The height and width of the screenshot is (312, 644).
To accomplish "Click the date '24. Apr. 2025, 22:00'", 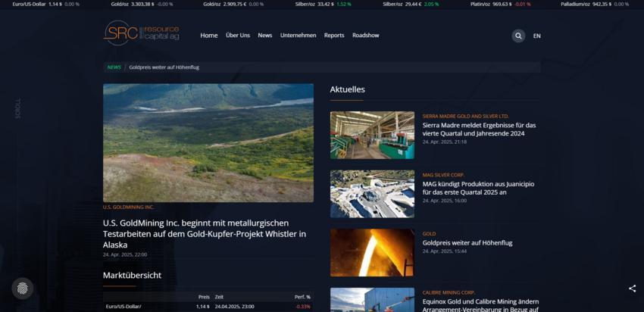I will click(x=125, y=254).
